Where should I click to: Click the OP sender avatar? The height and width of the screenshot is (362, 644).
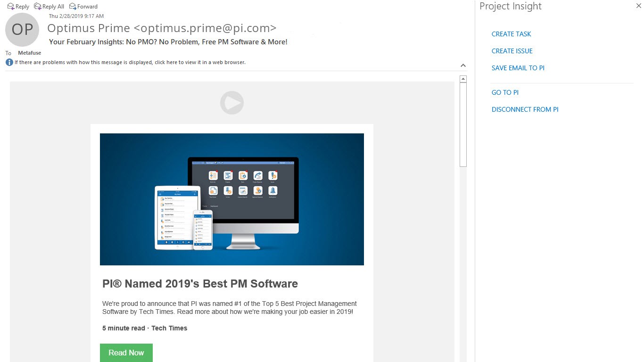click(x=22, y=30)
